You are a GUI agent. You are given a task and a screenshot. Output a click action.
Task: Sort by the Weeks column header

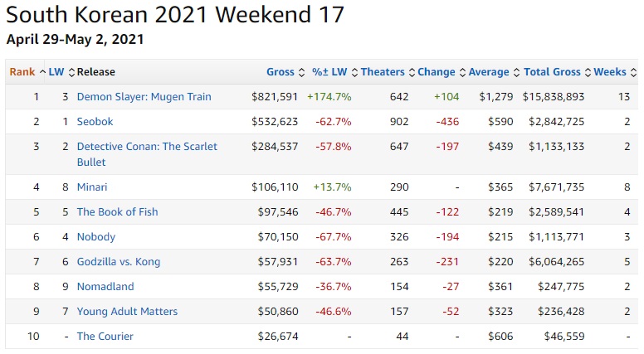(610, 72)
